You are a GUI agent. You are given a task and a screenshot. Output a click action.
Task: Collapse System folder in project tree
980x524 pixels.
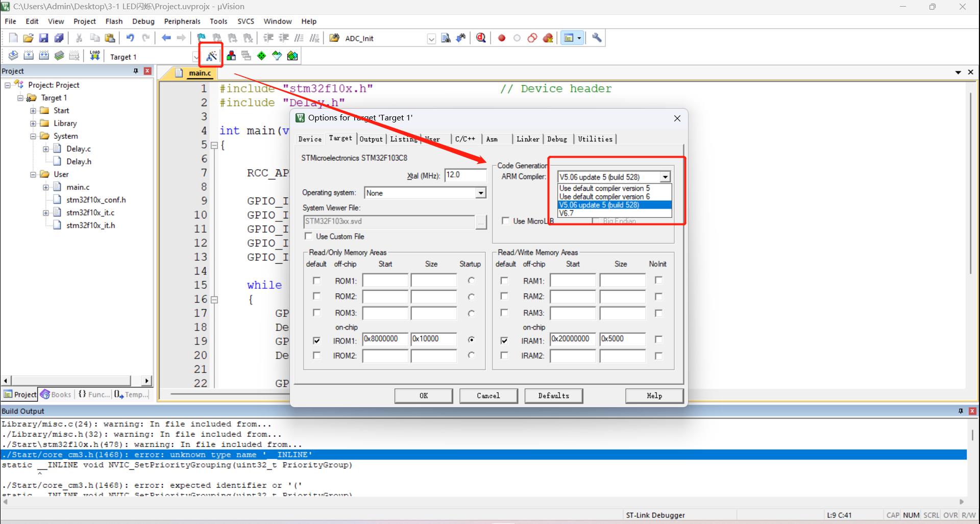point(33,136)
